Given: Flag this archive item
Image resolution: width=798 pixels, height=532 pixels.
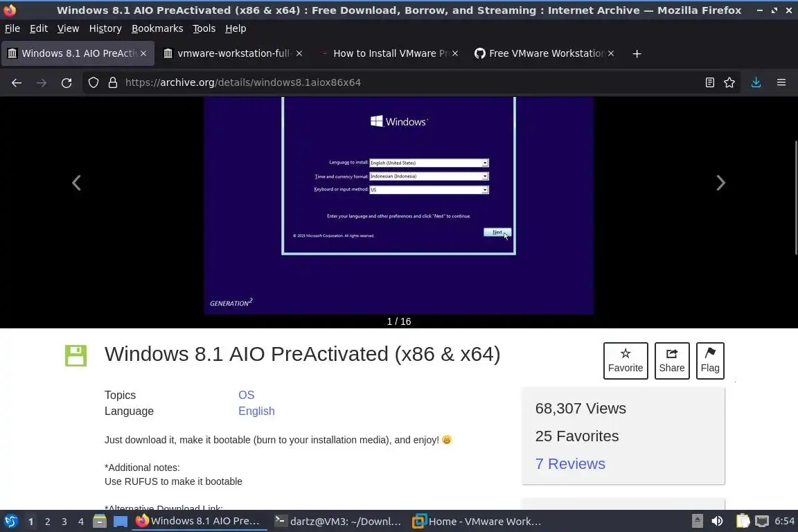Looking at the screenshot, I should [x=710, y=361].
